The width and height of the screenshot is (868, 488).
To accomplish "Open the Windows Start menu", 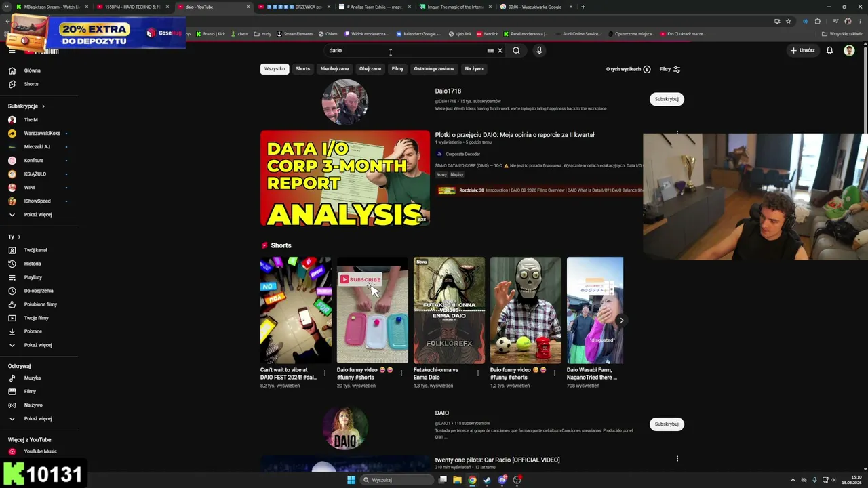I will (351, 480).
